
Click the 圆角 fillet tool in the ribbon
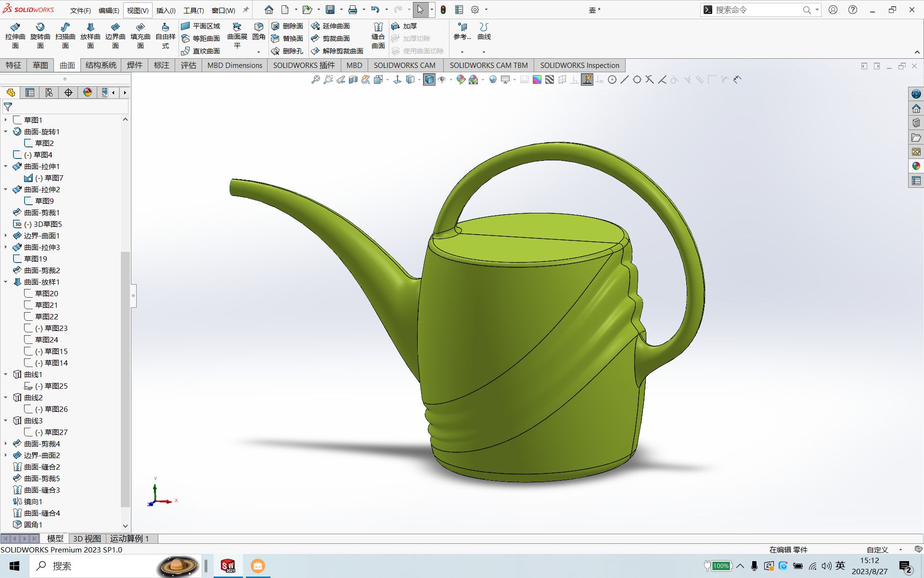258,32
